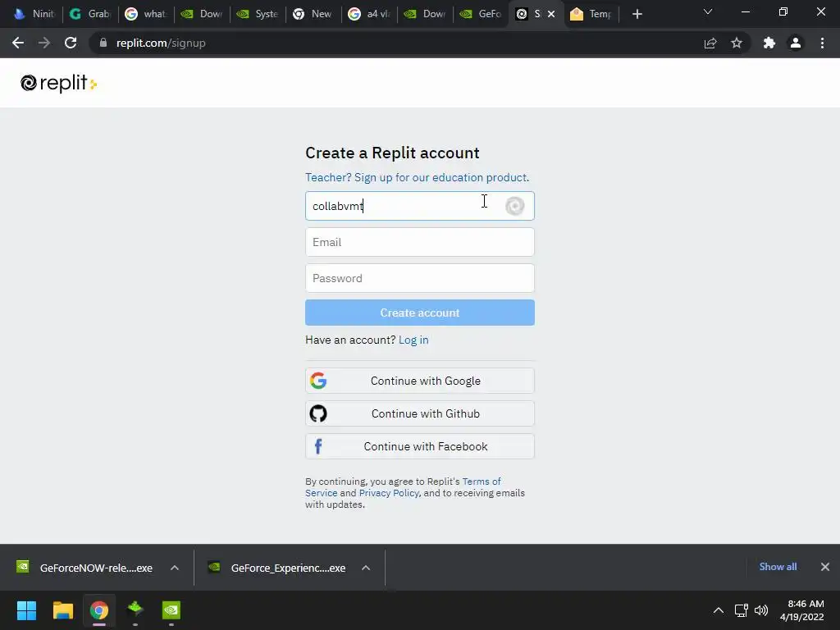Share this page via the share icon
The height and width of the screenshot is (630, 840).
tap(710, 43)
